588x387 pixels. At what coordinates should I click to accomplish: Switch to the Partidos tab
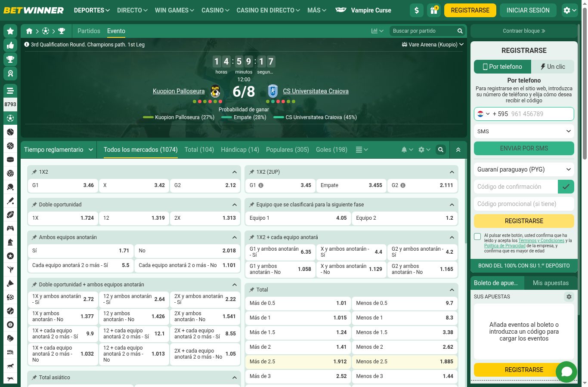(x=89, y=31)
